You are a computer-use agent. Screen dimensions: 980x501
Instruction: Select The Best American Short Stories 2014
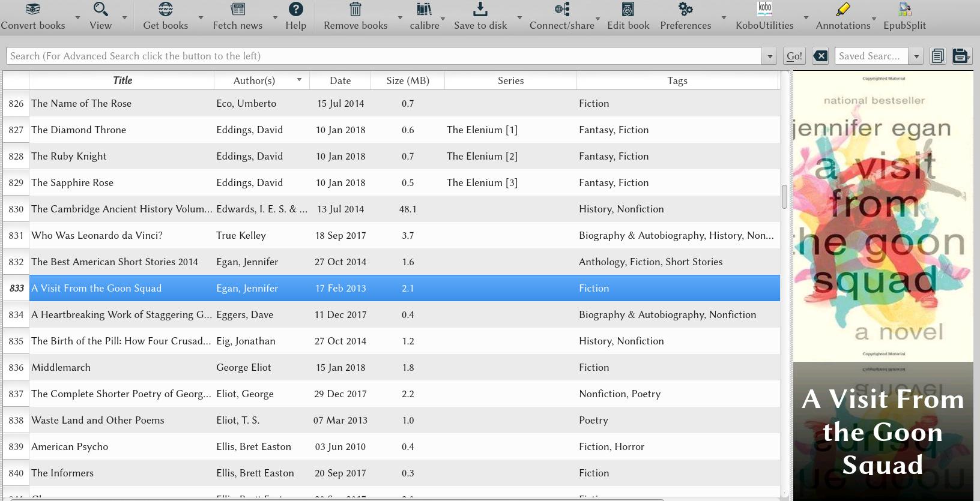tap(115, 262)
